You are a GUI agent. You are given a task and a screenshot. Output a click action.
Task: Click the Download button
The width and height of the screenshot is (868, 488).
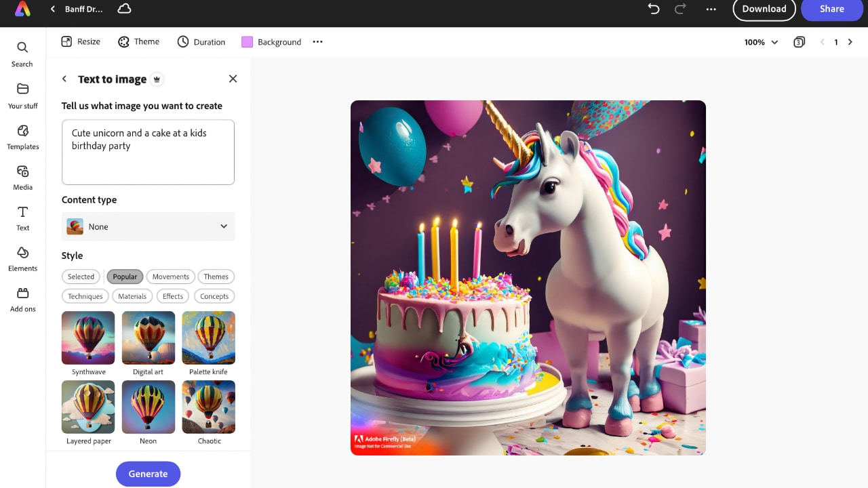point(764,9)
